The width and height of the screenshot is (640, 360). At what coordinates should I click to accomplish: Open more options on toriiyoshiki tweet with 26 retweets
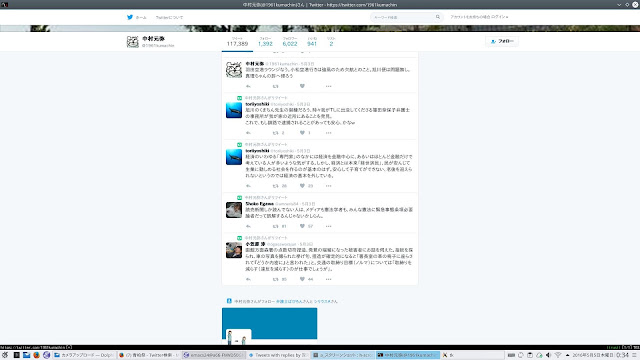(x=329, y=186)
